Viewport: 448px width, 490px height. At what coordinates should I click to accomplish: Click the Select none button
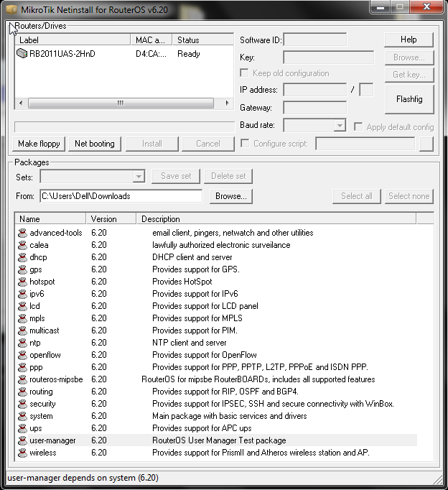409,196
